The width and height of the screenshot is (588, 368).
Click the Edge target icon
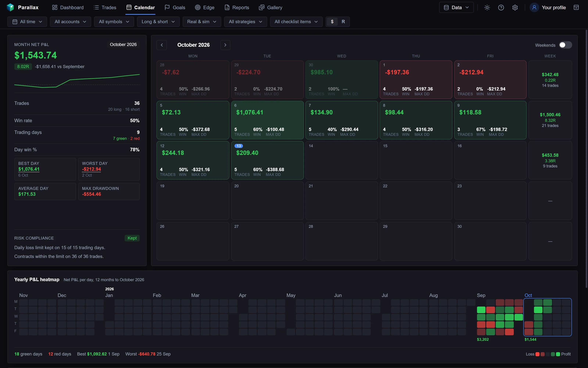198,8
